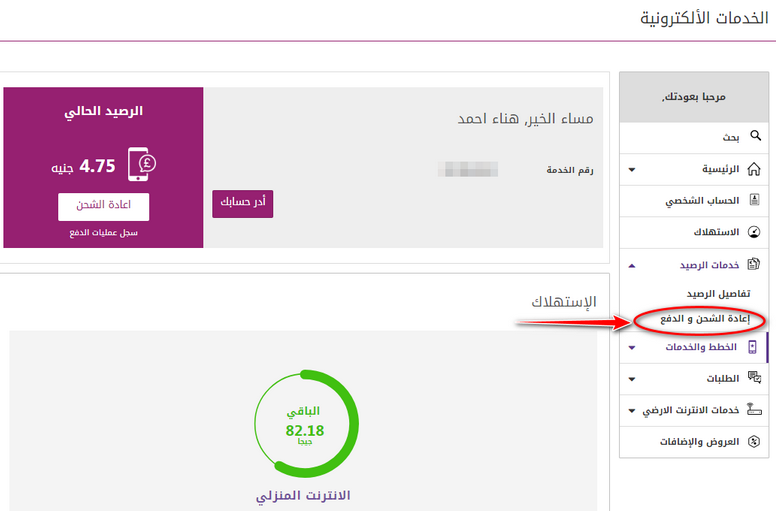Expand the خدمات الانترنت الارضي arrow
Screen dimensions: 776x511
(x=632, y=411)
